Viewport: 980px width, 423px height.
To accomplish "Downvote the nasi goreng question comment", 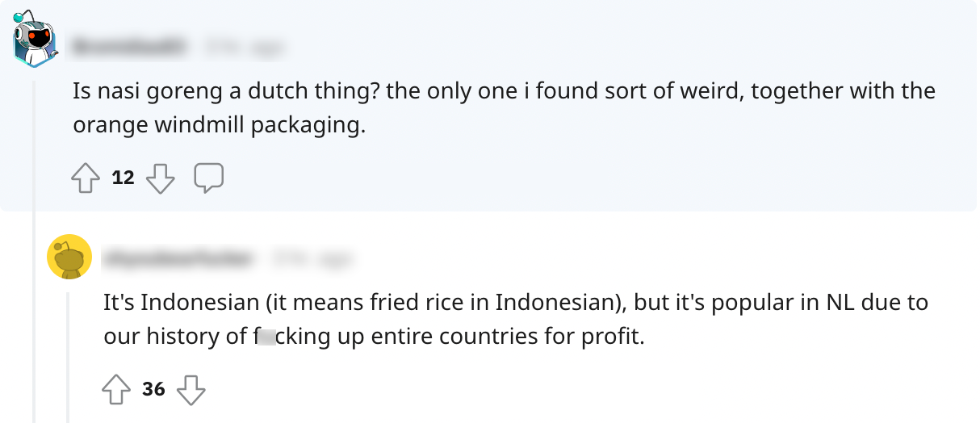I will (160, 178).
